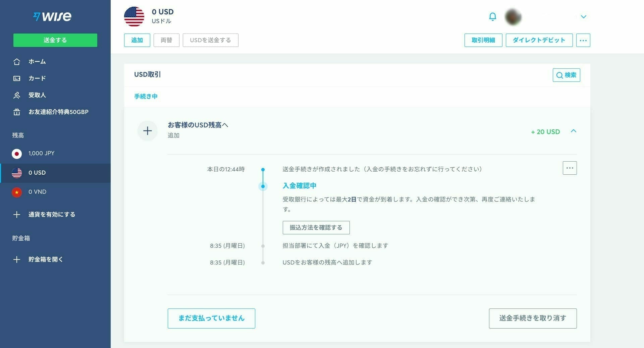The width and height of the screenshot is (644, 348).
Task: Open ダイレクトデビット settings
Action: (539, 40)
